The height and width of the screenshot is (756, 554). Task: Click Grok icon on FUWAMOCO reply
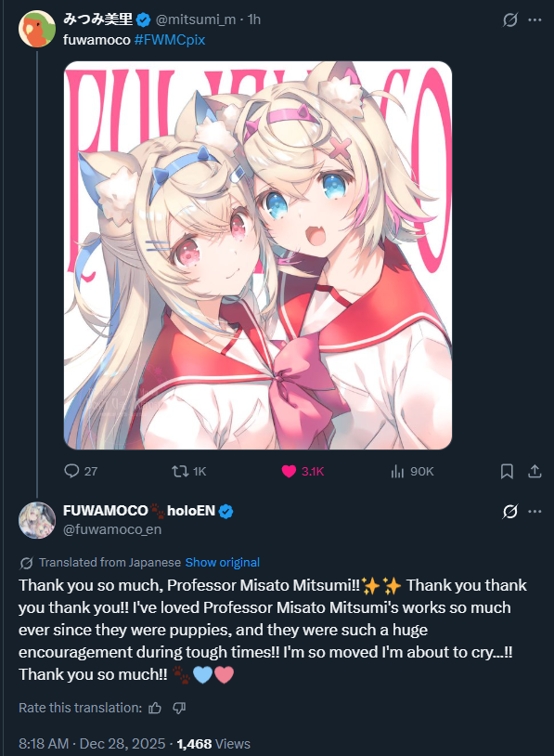pyautogui.click(x=510, y=511)
